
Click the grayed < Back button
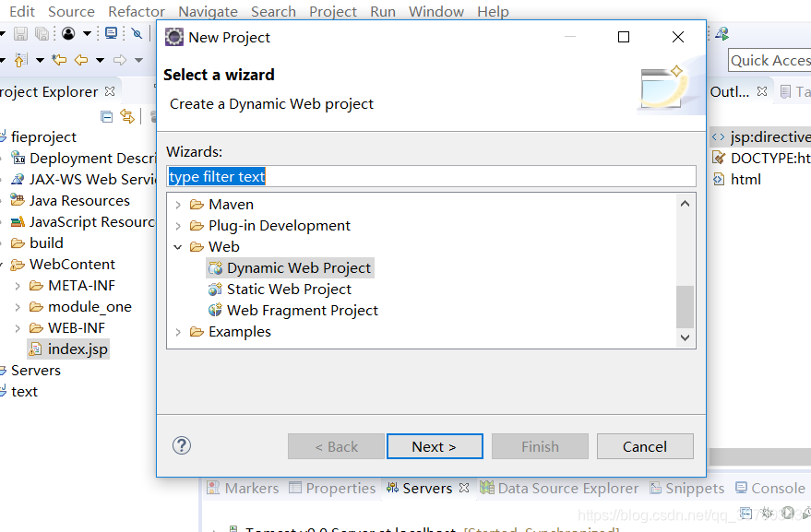[x=336, y=446]
